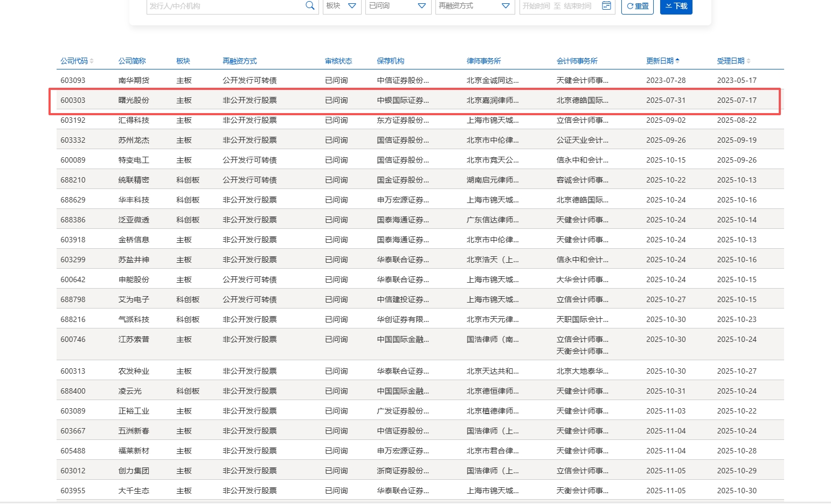
Task: Click the 公司简称 column header
Action: click(x=132, y=61)
